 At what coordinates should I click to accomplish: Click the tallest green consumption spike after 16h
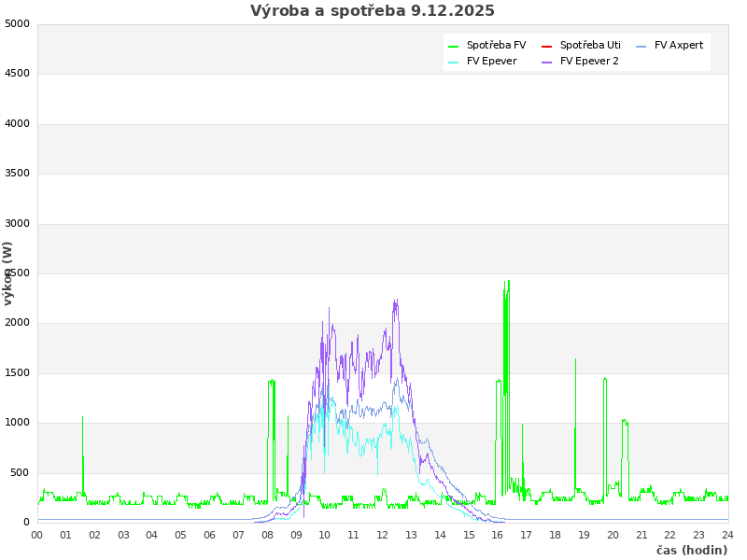pos(508,282)
